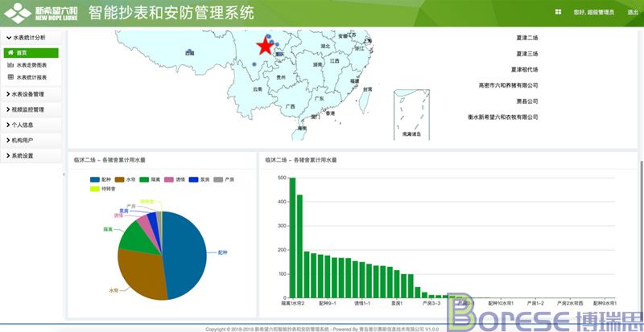This screenshot has height=332, width=644.
Task: Click 贵州 province on the map
Action: (x=281, y=76)
